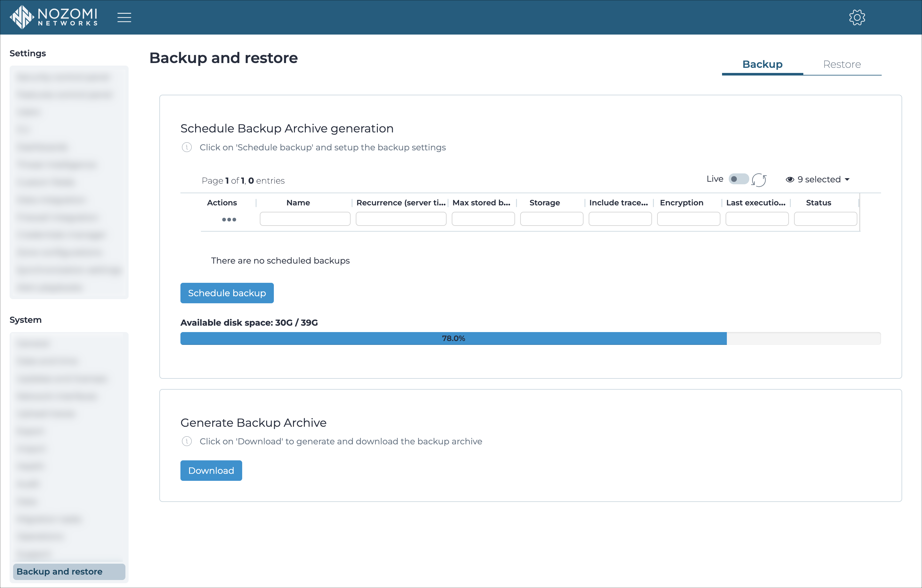The height and width of the screenshot is (588, 922).
Task: Click the Actions ellipsis icon
Action: click(x=228, y=219)
